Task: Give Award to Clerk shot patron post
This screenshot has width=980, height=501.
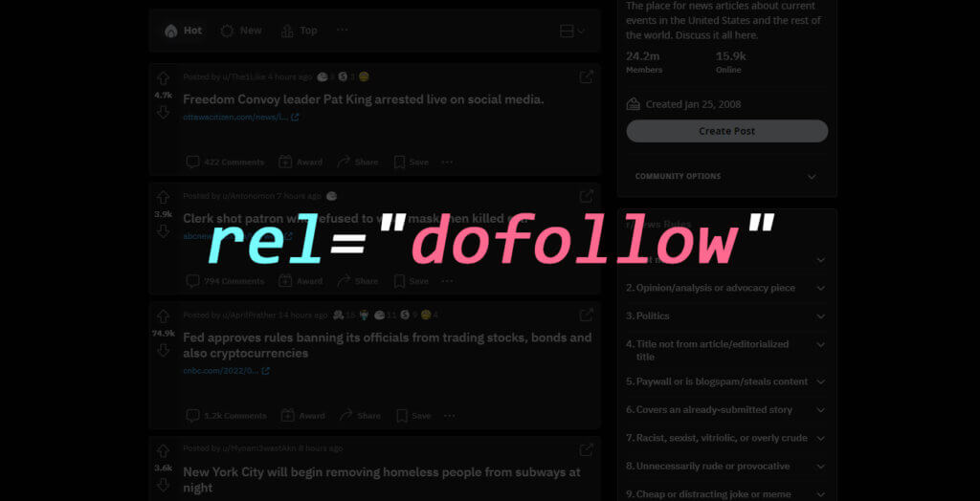Action: coord(301,281)
